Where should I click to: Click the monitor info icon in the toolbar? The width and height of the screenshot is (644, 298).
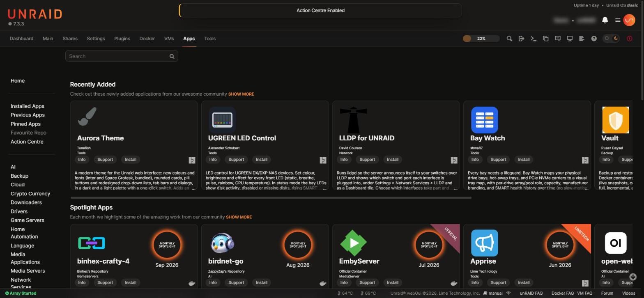[570, 39]
